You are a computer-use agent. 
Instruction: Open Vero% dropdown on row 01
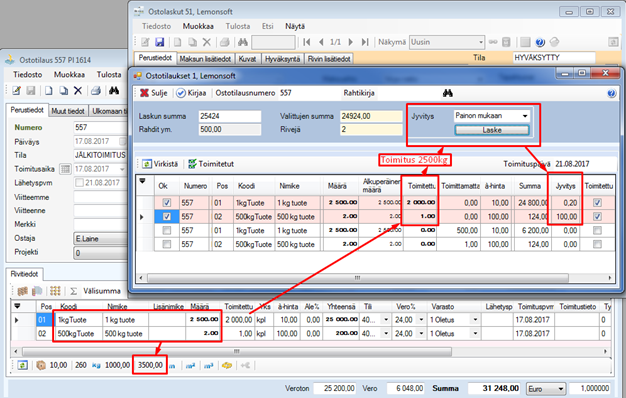pos(421,320)
